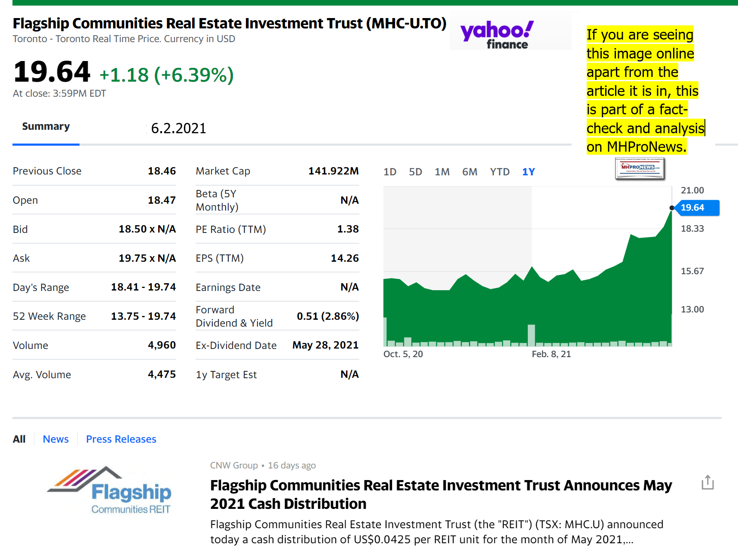Viewport: 738px width, 560px height.
Task: Filter the feed by Press Releases
Action: (x=121, y=439)
